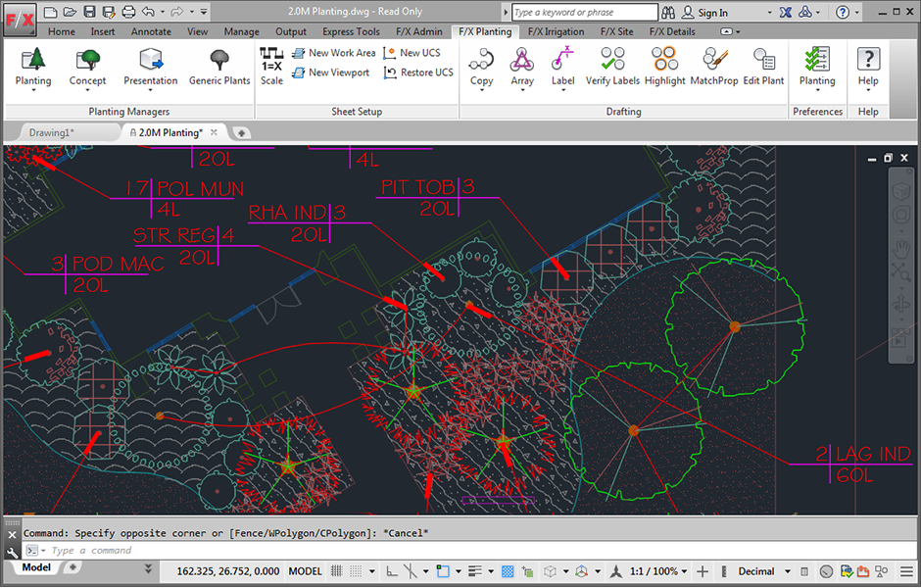Toggle the grid display in status bar

pos(338,571)
